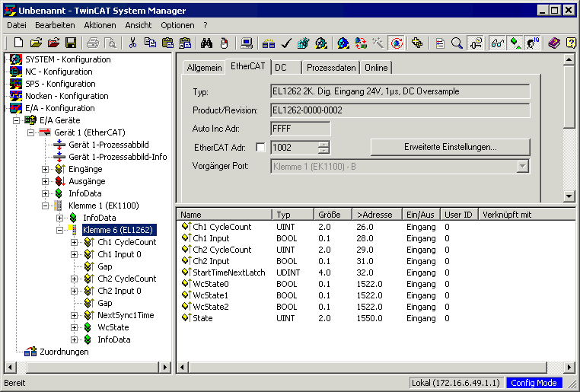Click Config Mode in the status bar
The image size is (580, 392).
click(534, 383)
